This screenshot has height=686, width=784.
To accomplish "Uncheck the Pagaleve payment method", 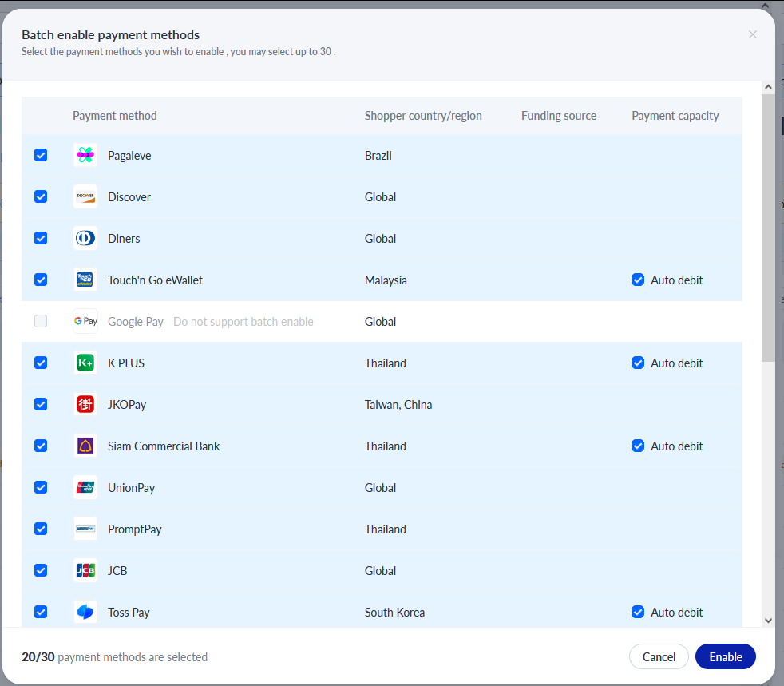I will point(41,156).
